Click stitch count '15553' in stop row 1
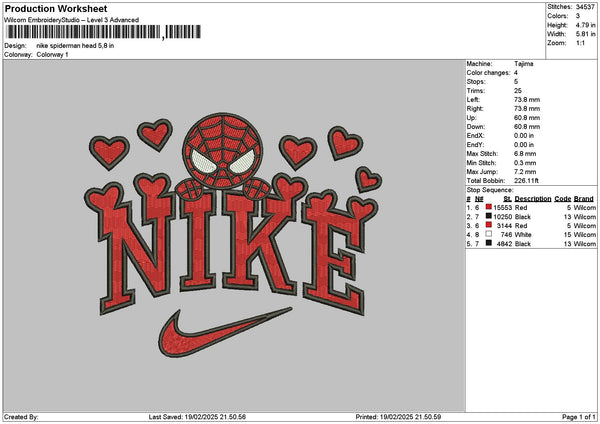The image size is (600, 424). pos(502,208)
